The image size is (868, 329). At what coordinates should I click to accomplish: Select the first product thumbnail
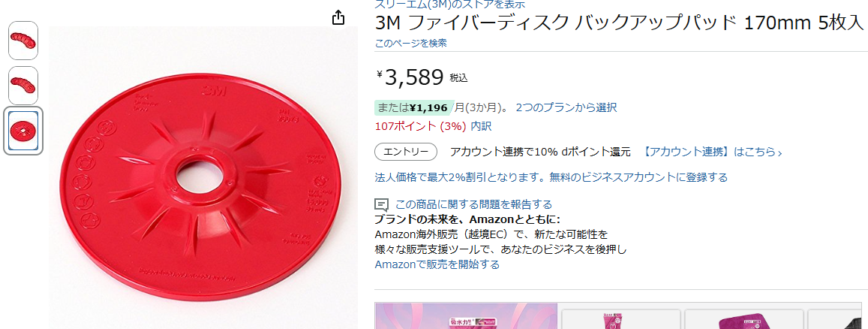(23, 41)
